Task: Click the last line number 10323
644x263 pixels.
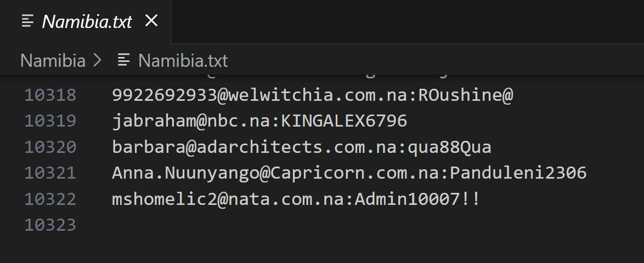Action: (x=50, y=225)
